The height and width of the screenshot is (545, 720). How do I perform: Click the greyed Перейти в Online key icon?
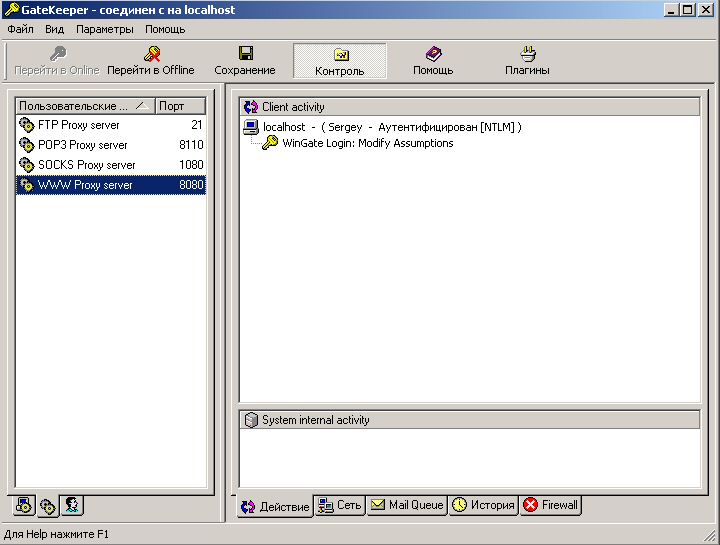point(58,53)
